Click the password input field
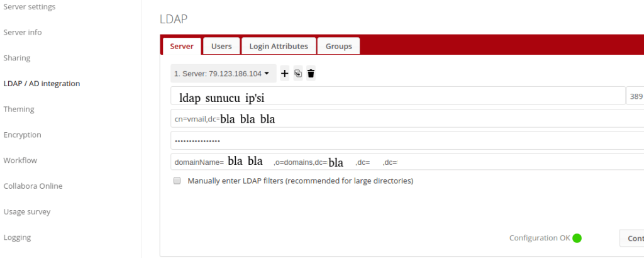 (x=402, y=140)
